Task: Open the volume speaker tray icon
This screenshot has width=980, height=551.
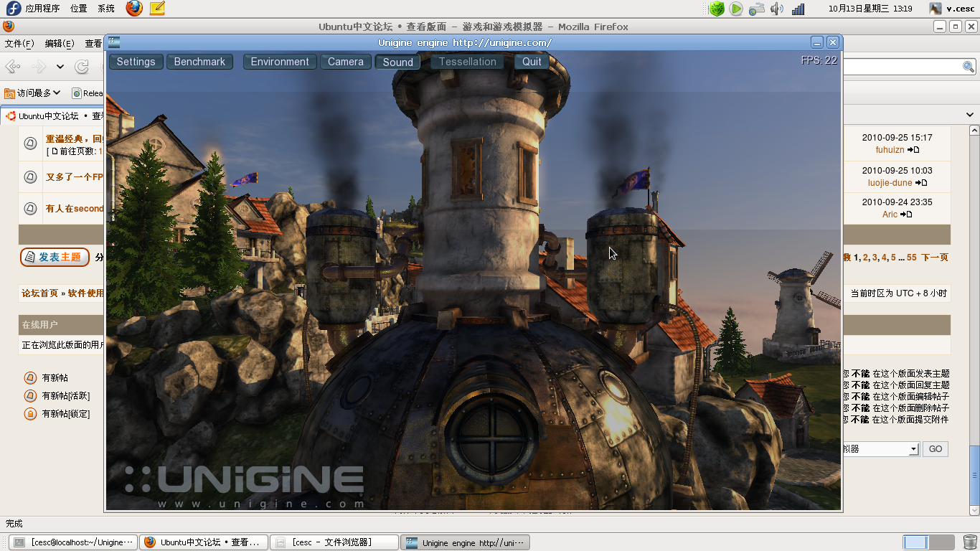Action: tap(777, 9)
